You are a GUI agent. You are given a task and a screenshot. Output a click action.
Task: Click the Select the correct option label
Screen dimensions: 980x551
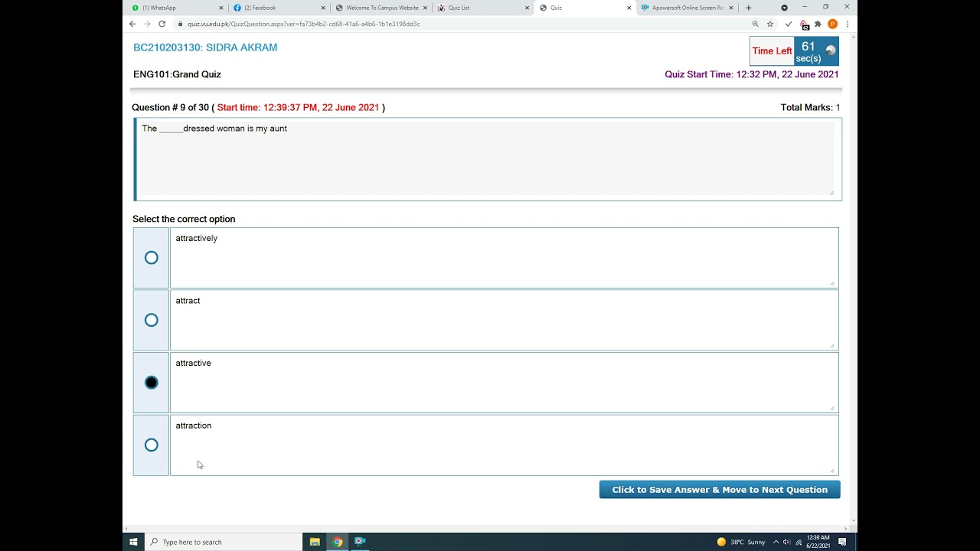point(184,219)
